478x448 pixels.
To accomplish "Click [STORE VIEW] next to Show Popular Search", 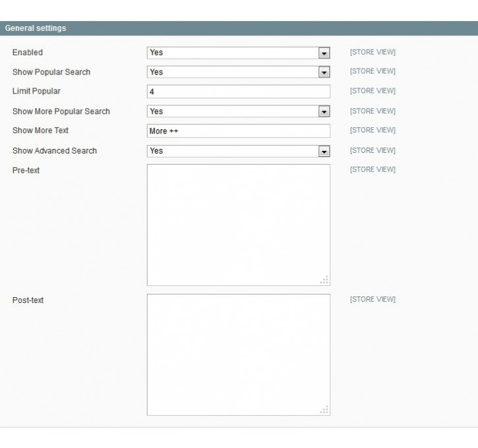I will (373, 71).
